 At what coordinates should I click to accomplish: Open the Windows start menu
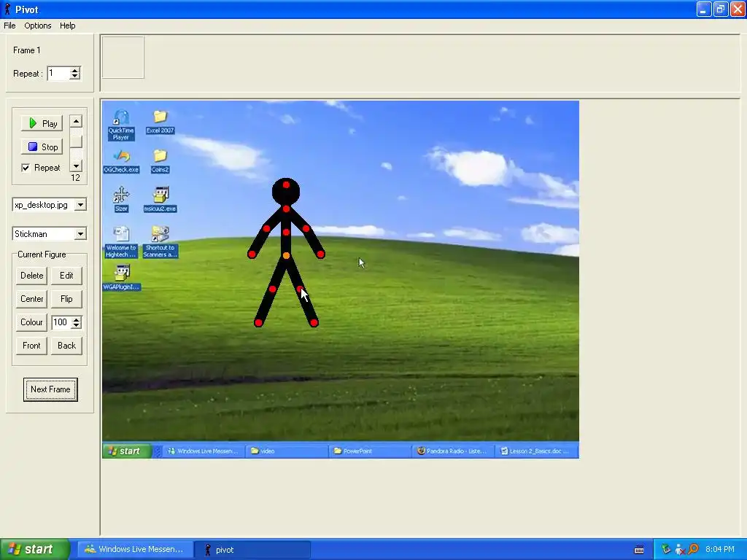coord(35,550)
